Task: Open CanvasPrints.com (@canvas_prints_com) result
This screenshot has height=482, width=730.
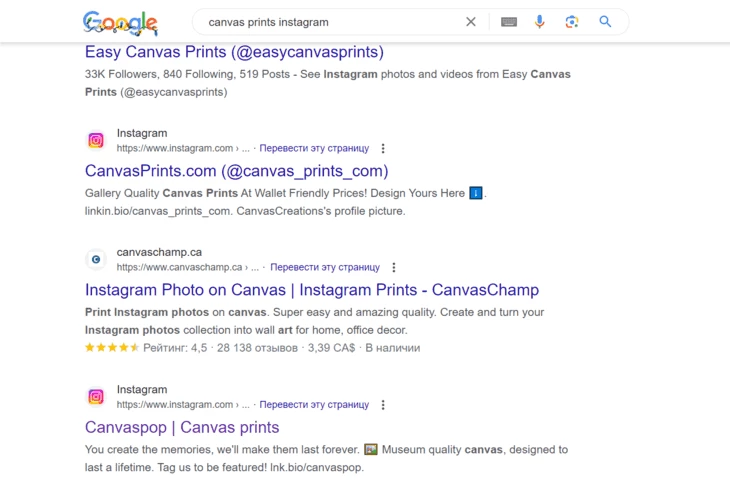Action: (237, 171)
